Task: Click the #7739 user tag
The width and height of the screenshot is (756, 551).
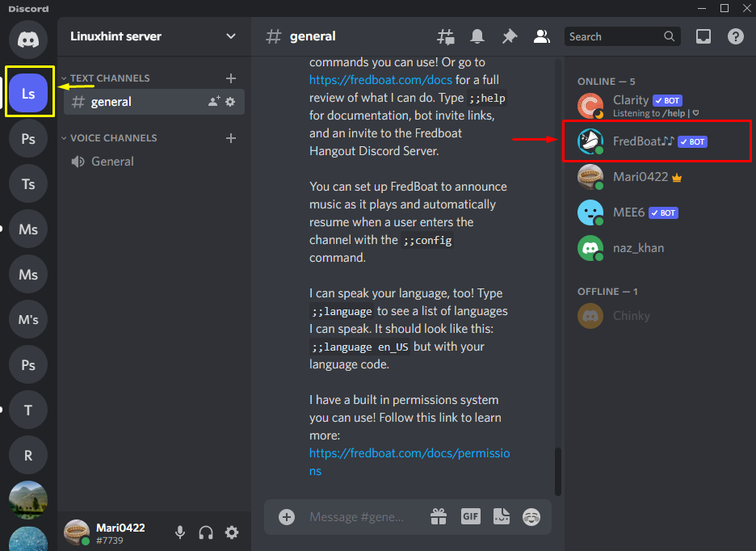Action: 110,540
